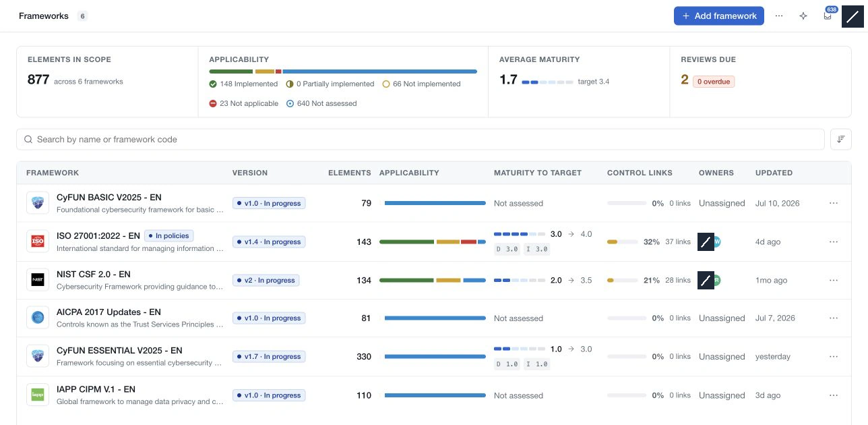Click the 21% control links progress bar
868x425 pixels.
(x=622, y=280)
